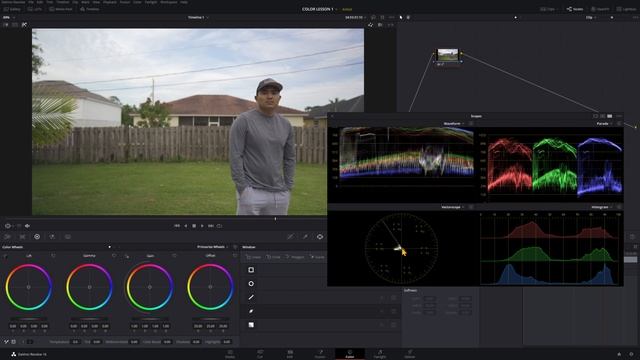Reset the Offset color wheel
This screenshot has width=640, height=360.
click(x=235, y=256)
